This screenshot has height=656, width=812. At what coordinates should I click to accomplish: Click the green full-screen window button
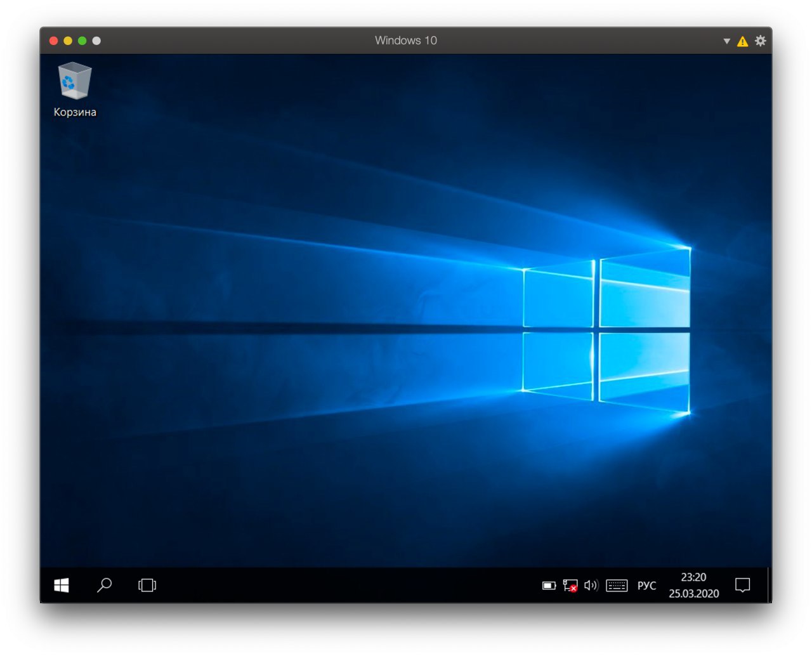click(x=82, y=41)
